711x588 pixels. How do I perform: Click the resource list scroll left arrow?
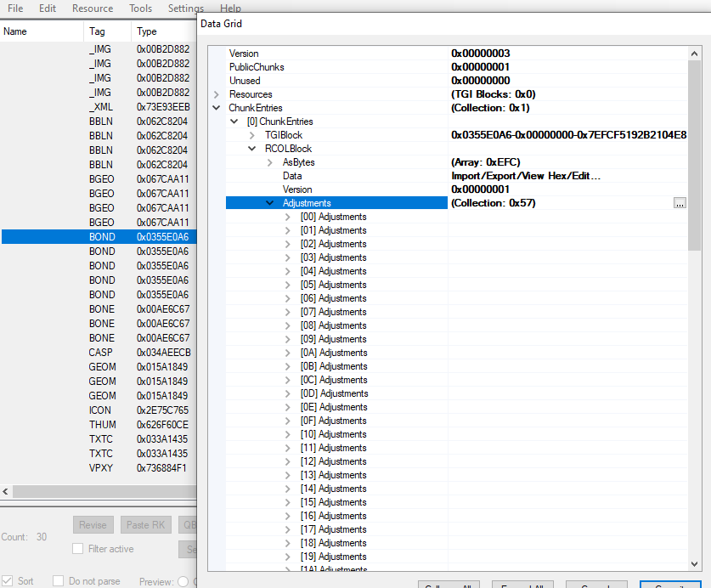click(x=5, y=491)
